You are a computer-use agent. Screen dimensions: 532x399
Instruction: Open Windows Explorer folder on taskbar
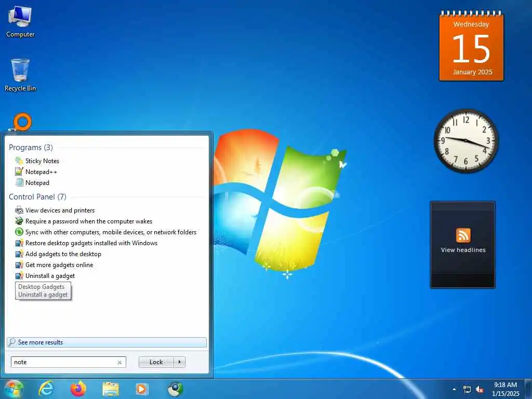click(x=111, y=389)
